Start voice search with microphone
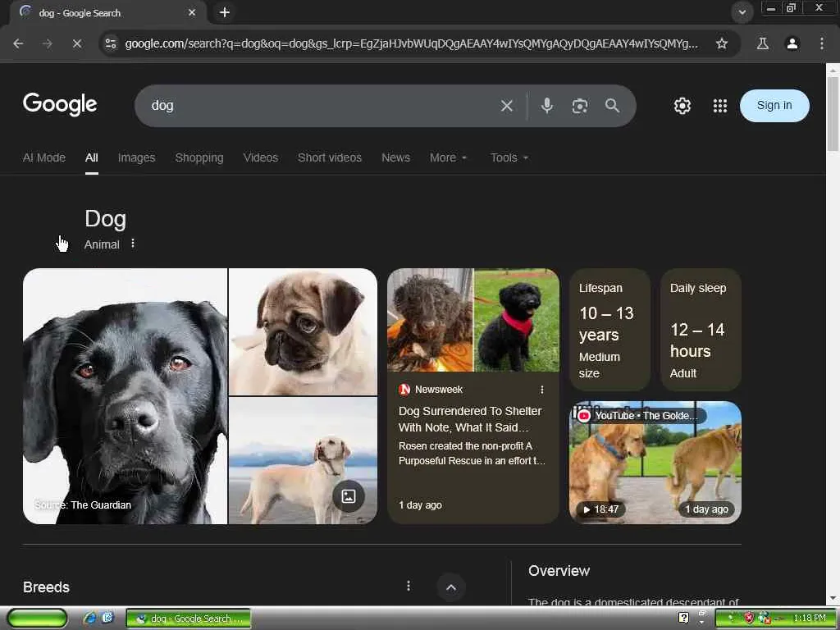This screenshot has width=840, height=630. [546, 106]
